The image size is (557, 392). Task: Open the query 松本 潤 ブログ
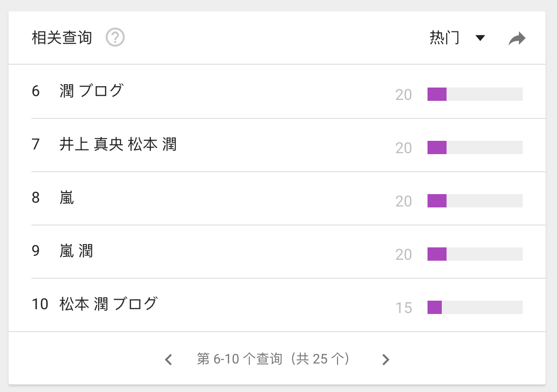109,304
